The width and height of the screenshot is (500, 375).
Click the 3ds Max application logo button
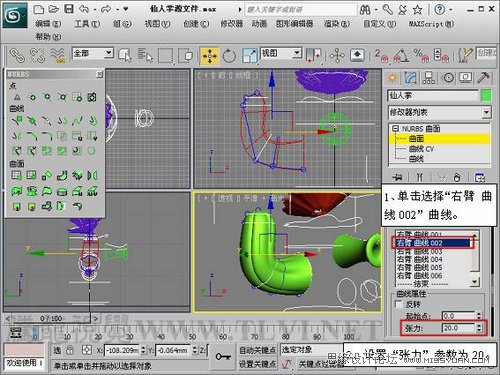tap(15, 15)
